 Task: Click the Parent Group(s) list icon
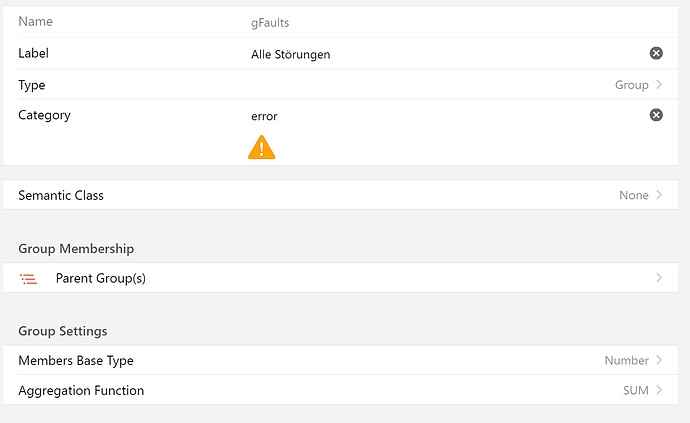28,279
